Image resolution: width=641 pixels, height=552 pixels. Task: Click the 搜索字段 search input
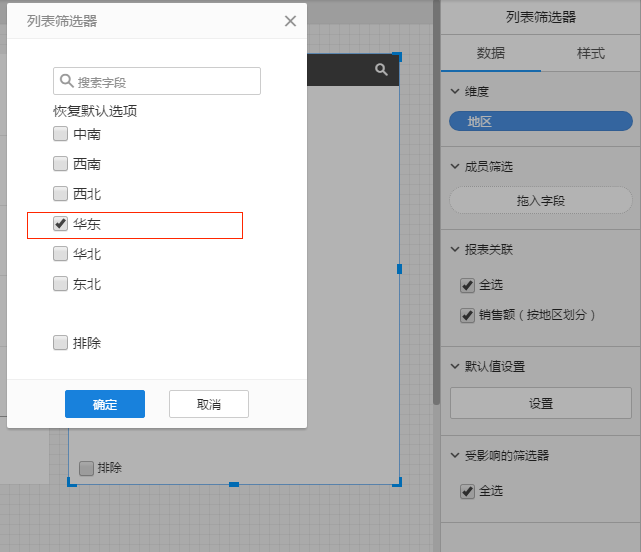click(x=157, y=81)
